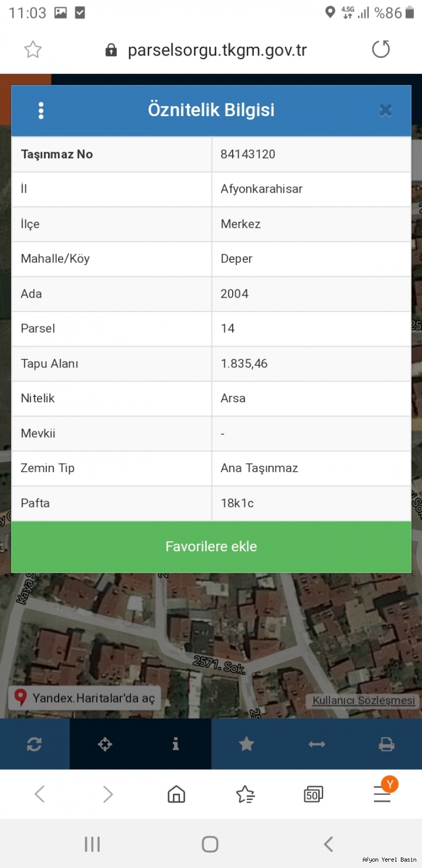The width and height of the screenshot is (422, 868).
Task: Close the Öznitelik Bilgisi panel
Action: tap(386, 110)
